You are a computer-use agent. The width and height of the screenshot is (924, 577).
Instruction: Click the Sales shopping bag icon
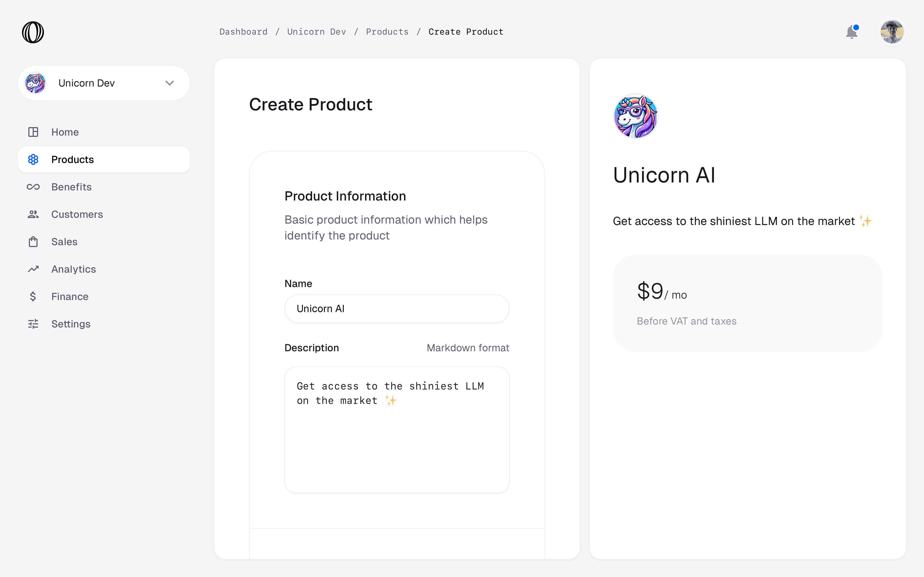33,242
